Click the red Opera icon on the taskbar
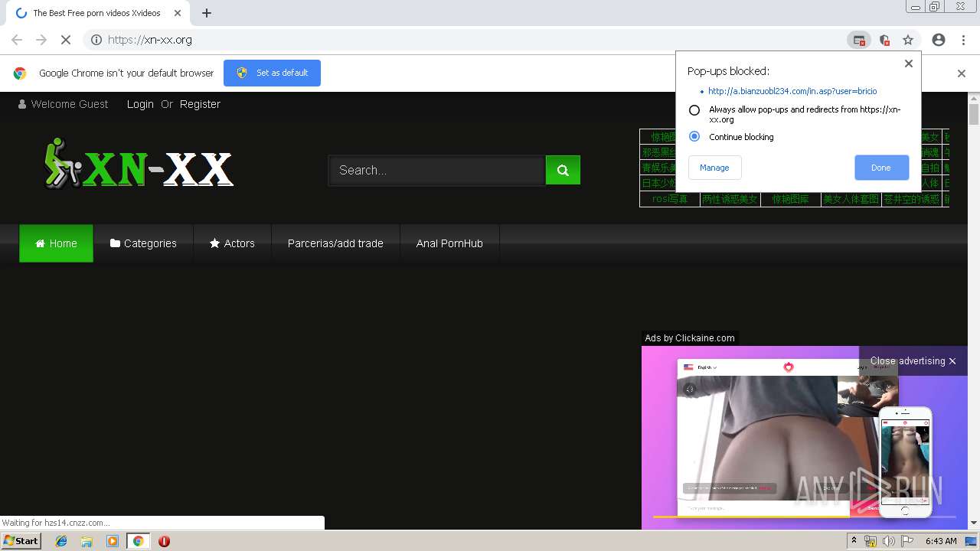 tap(164, 541)
